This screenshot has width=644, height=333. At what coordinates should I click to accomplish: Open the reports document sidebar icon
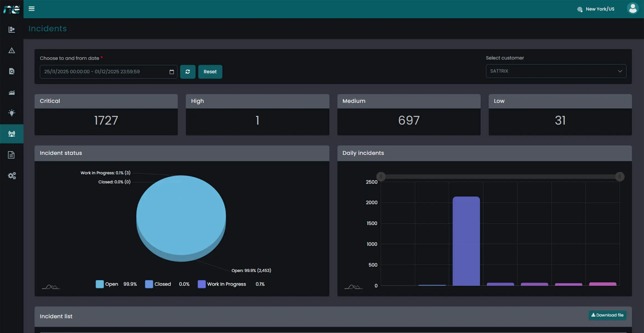(11, 155)
